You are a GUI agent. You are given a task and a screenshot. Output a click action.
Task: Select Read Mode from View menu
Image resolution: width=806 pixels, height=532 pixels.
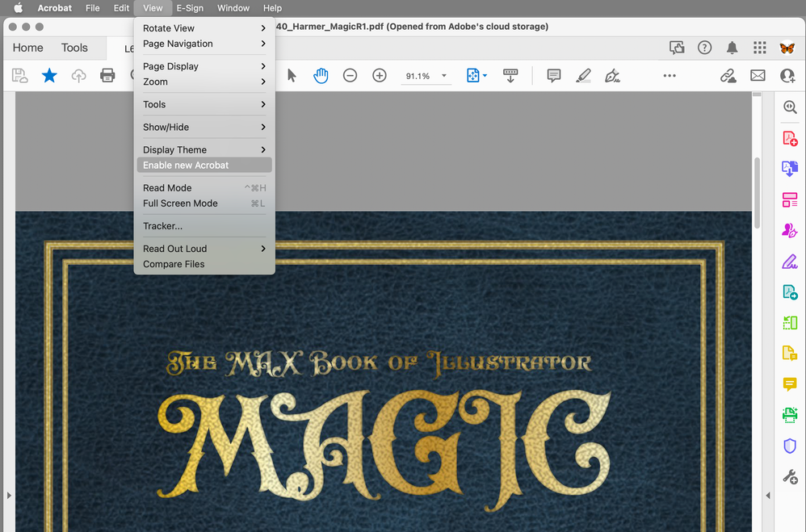(204, 188)
